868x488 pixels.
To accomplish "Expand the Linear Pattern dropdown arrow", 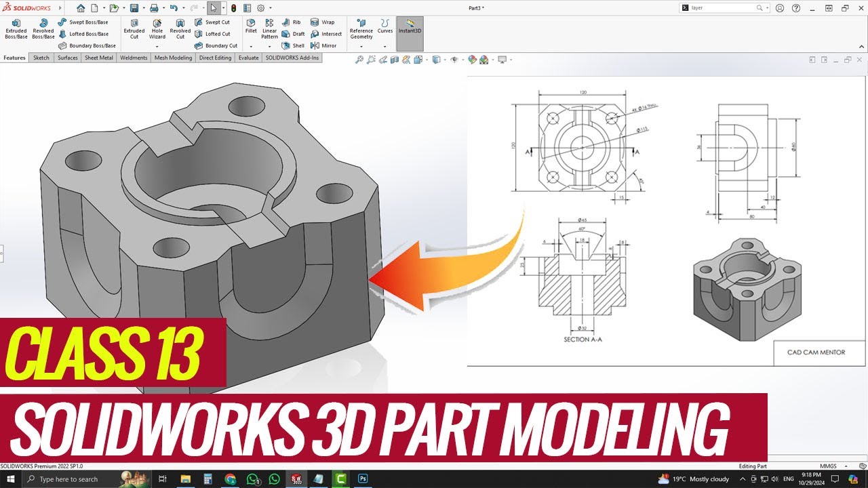I will pyautogui.click(x=270, y=46).
